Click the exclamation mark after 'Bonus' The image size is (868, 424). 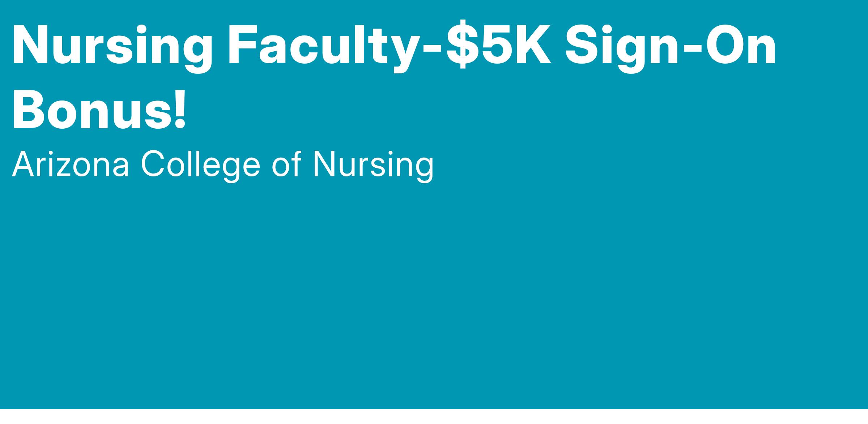(x=180, y=108)
